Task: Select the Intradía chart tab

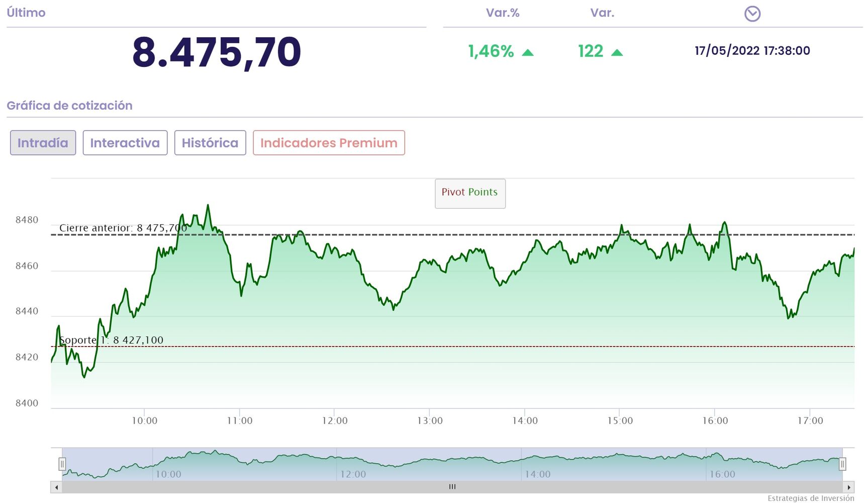Action: click(x=43, y=143)
